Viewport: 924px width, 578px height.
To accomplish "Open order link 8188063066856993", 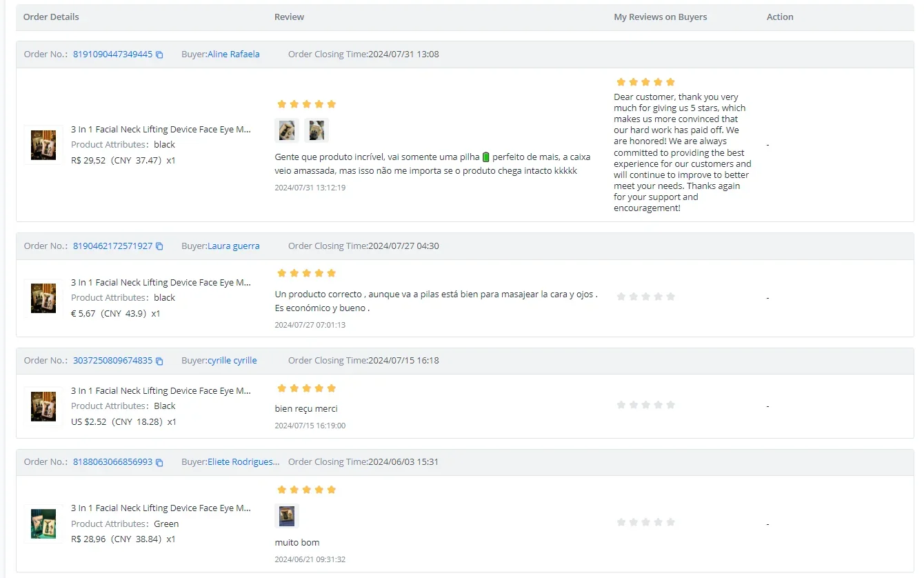I will pyautogui.click(x=112, y=462).
